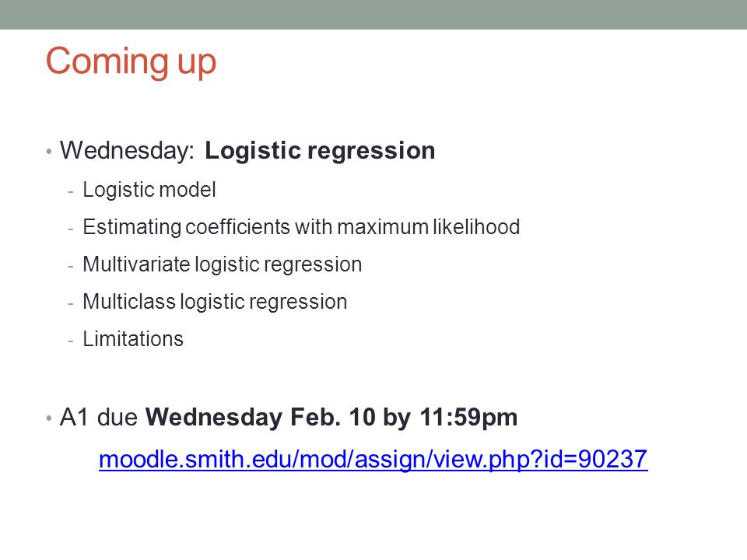
Task: Click the 'A1 due' text
Action: pos(99,417)
